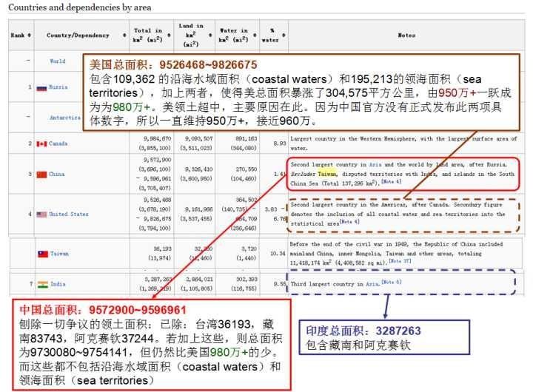Select China's water area 270,550
This screenshot has width=533, height=392.
[x=246, y=169]
